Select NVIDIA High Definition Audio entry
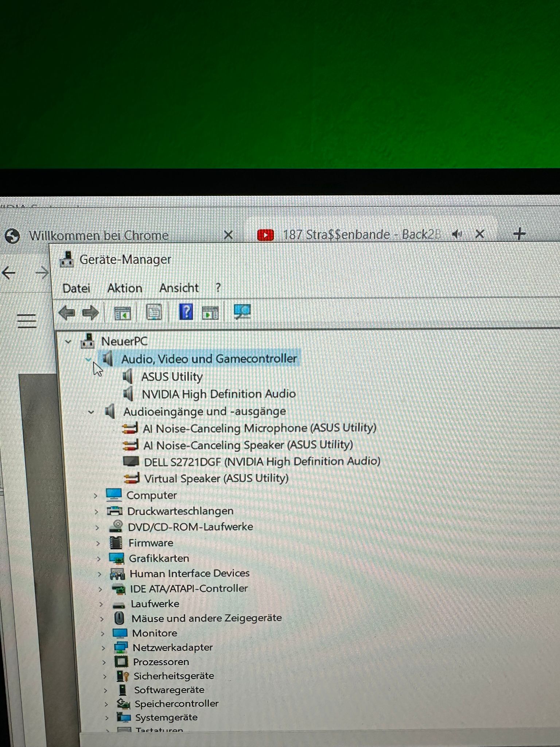The width and height of the screenshot is (560, 747). [x=218, y=394]
